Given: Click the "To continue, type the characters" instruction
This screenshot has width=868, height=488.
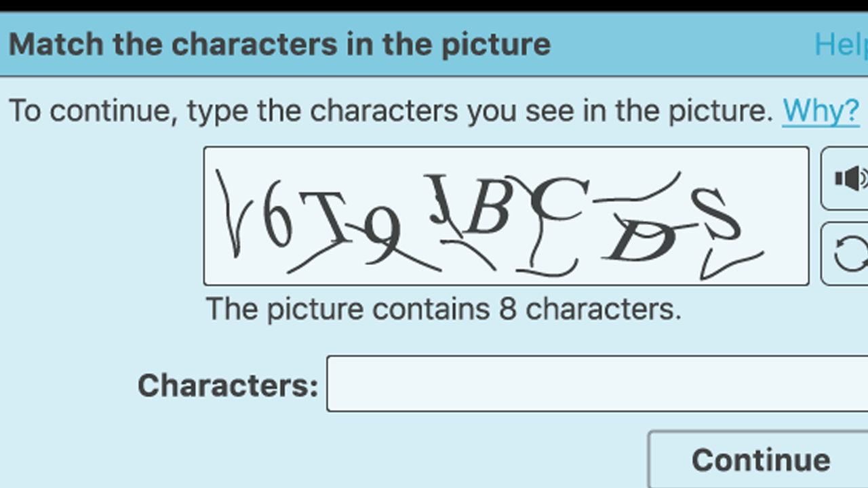Looking at the screenshot, I should pyautogui.click(x=391, y=110).
